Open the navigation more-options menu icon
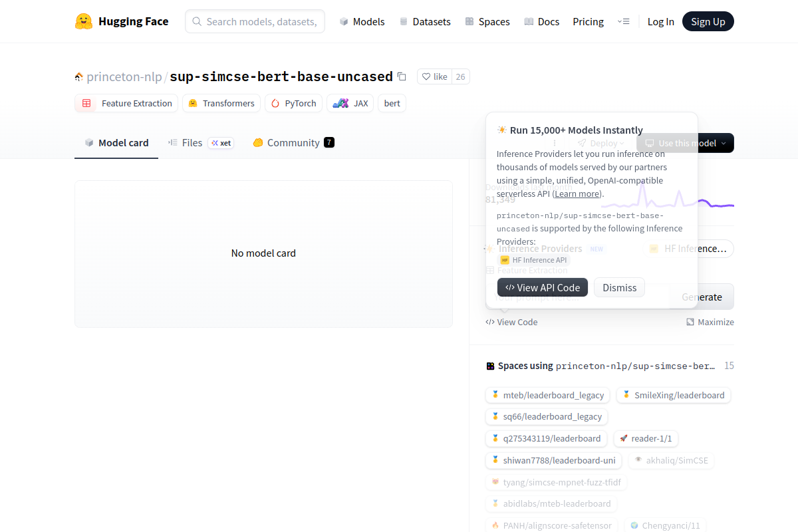The width and height of the screenshot is (798, 532). coord(623,21)
